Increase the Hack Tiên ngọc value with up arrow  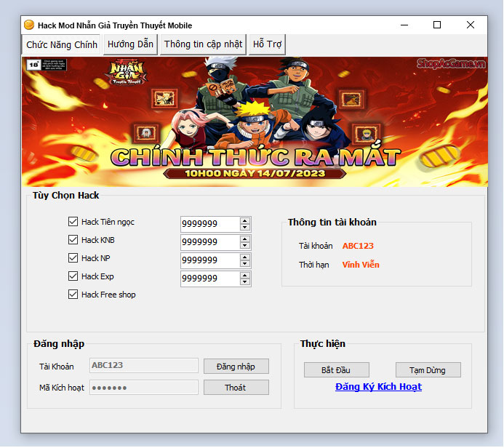[x=245, y=221]
